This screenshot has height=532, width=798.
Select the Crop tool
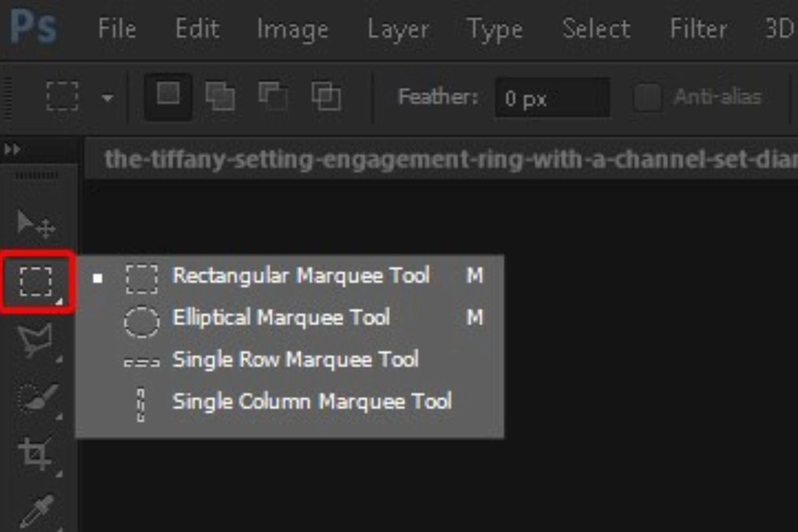tap(35, 454)
